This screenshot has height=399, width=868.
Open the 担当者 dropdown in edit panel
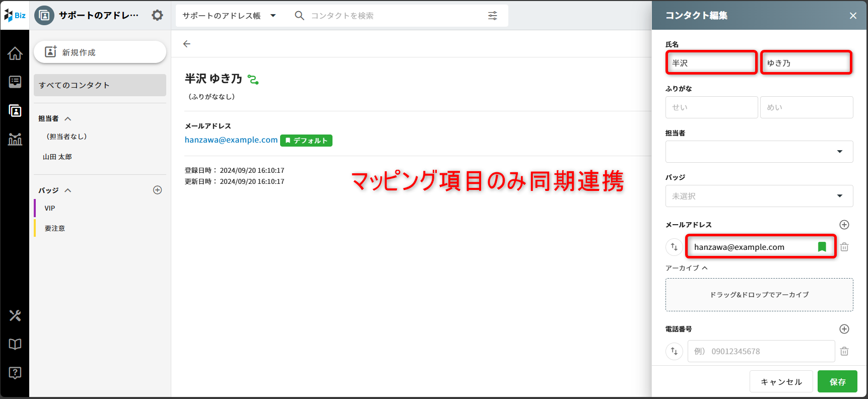point(759,152)
